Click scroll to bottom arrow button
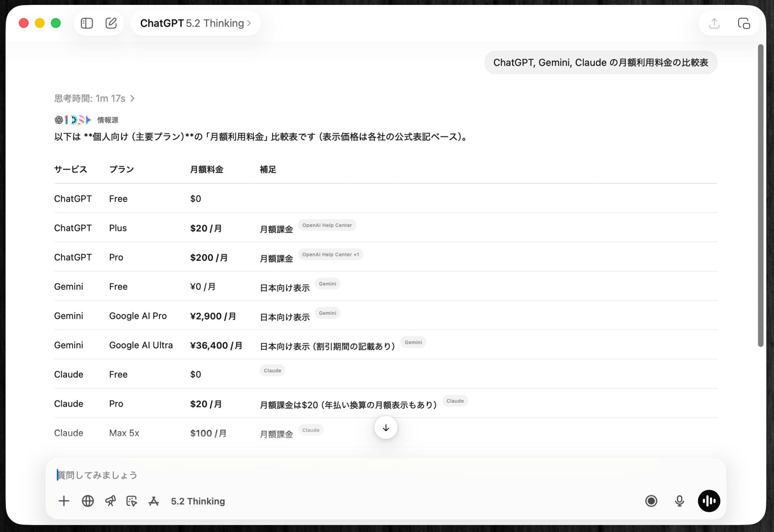This screenshot has height=532, width=774. [x=386, y=428]
